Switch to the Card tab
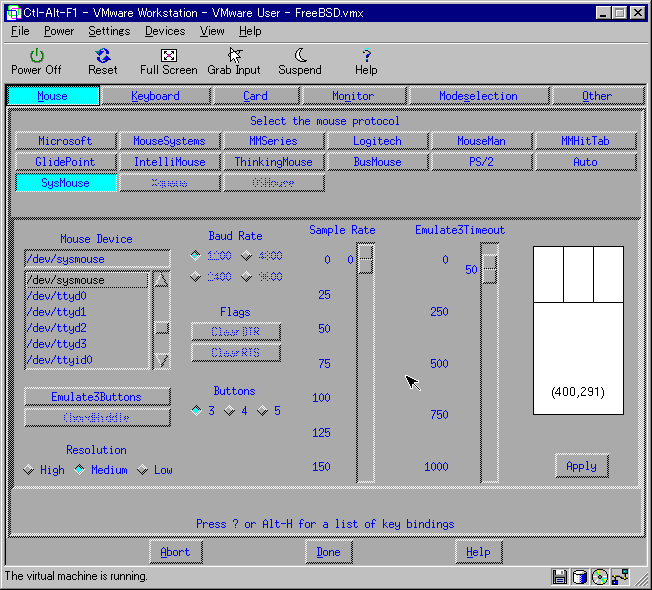 point(255,96)
